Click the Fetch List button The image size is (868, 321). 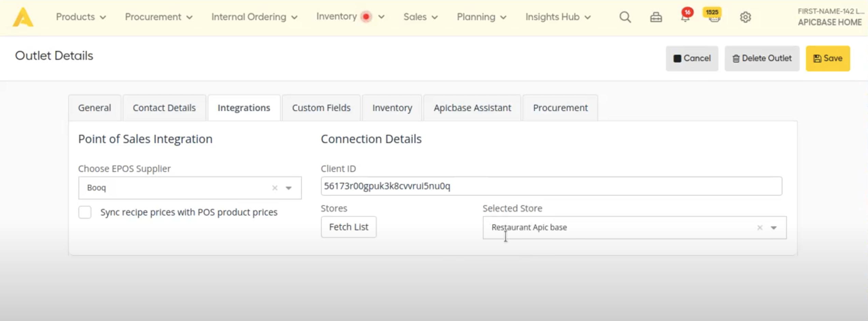[x=349, y=227]
